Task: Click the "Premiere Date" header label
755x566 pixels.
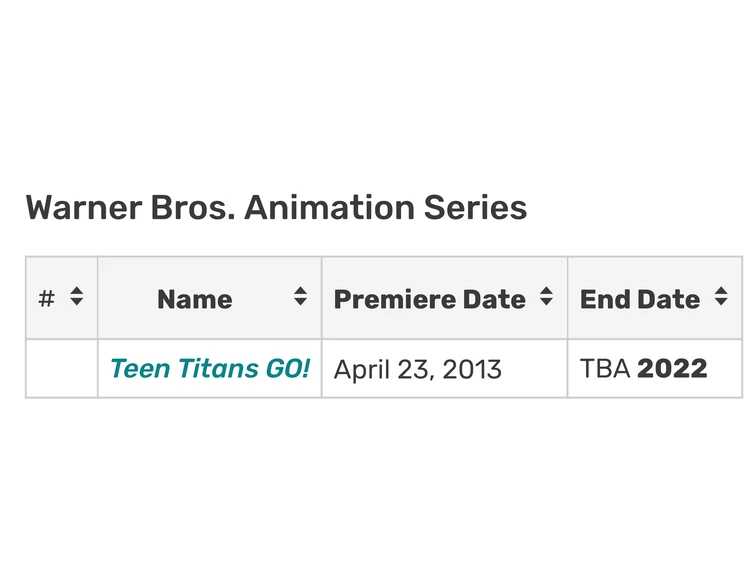Action: (x=429, y=299)
